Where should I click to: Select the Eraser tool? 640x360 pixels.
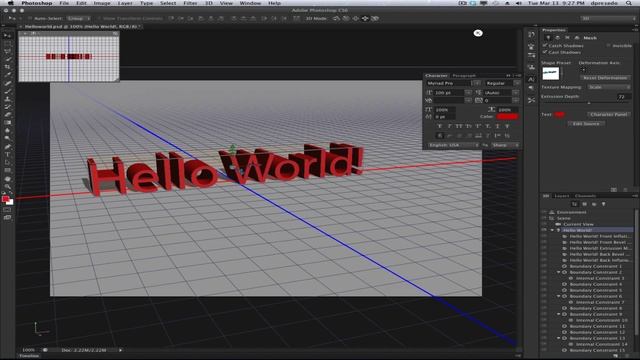point(7,115)
